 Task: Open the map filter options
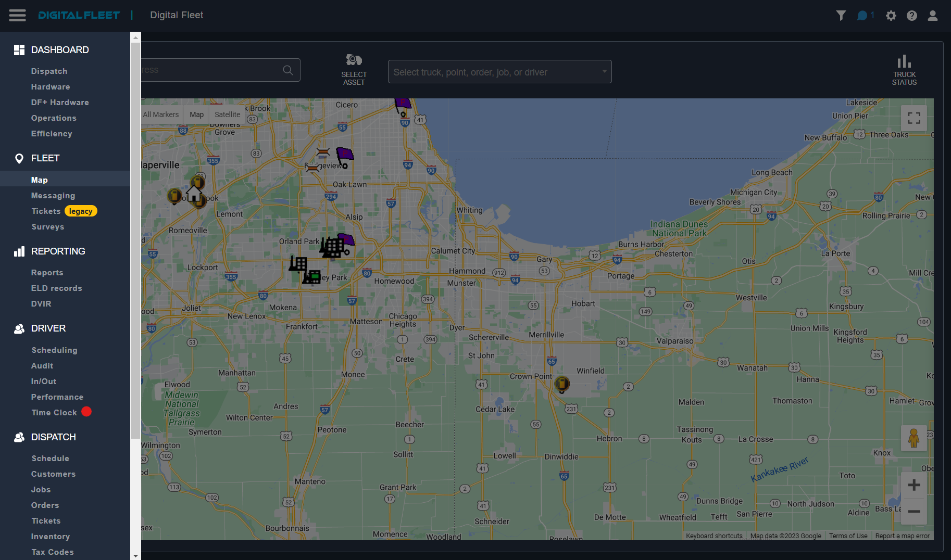coord(841,16)
